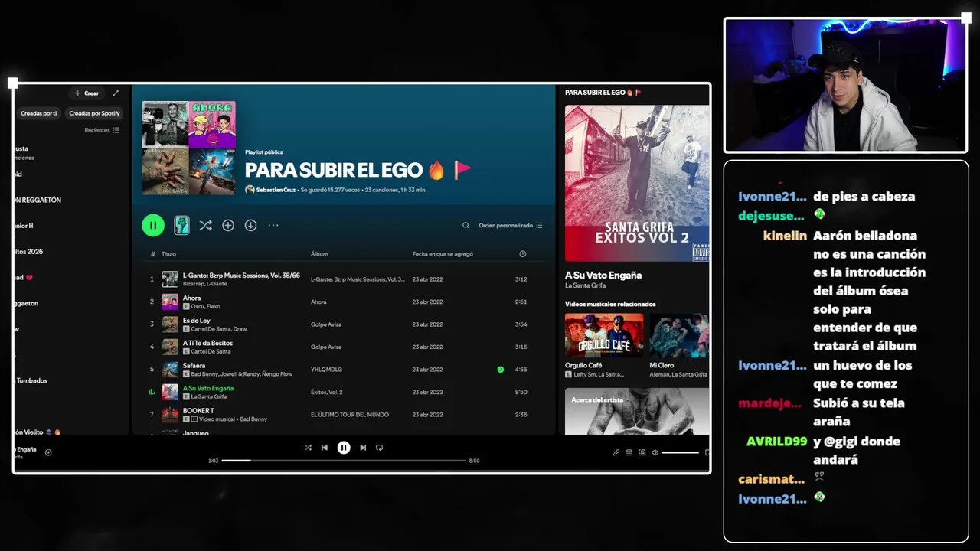Pause playback in the bottom player bar

344,448
